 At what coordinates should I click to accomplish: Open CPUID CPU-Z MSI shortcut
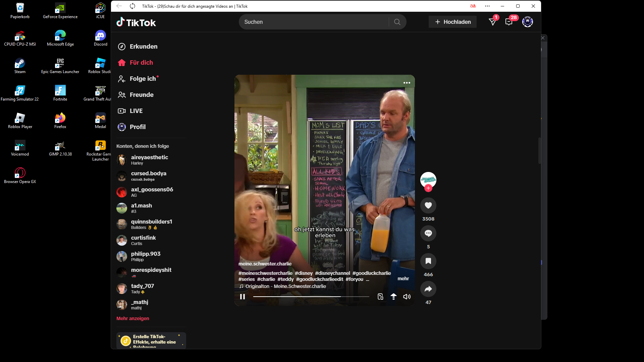pyautogui.click(x=20, y=38)
